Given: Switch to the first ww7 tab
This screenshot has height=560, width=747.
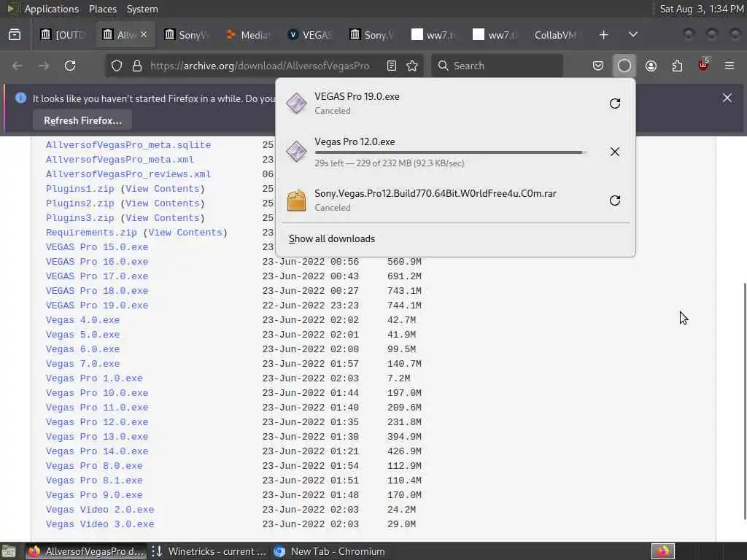Looking at the screenshot, I should [x=433, y=35].
